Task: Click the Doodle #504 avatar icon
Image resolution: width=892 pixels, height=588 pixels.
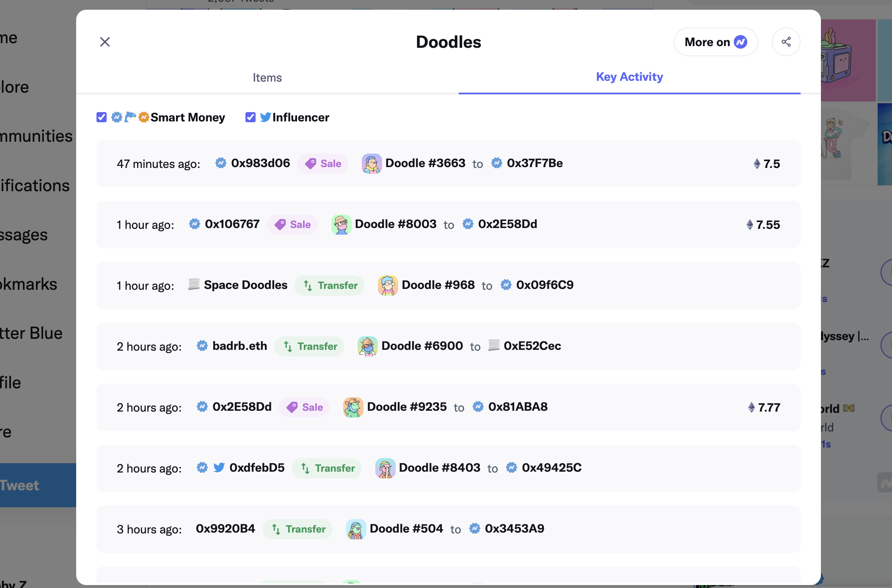Action: click(x=356, y=529)
